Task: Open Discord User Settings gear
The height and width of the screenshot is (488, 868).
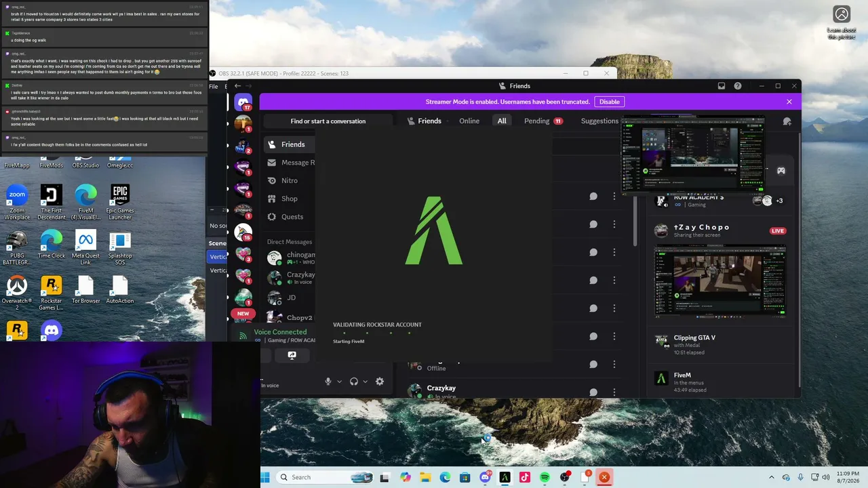Action: 380,382
